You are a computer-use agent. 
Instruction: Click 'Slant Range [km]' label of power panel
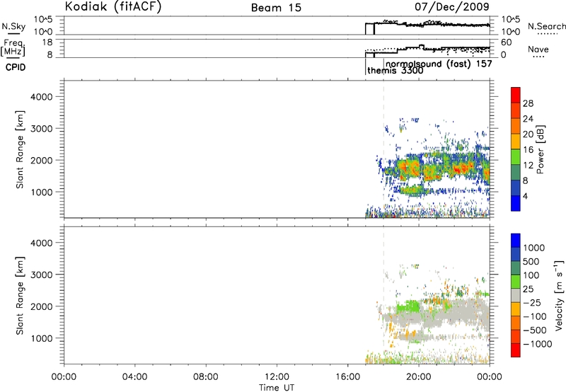click(20, 149)
